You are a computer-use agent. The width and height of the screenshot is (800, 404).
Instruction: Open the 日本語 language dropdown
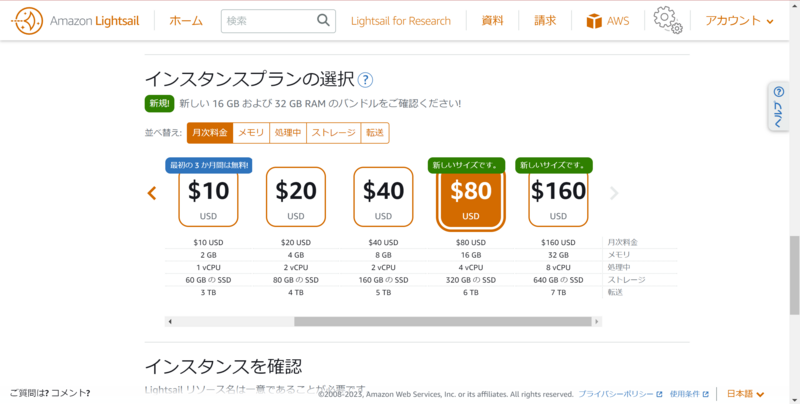point(745,394)
